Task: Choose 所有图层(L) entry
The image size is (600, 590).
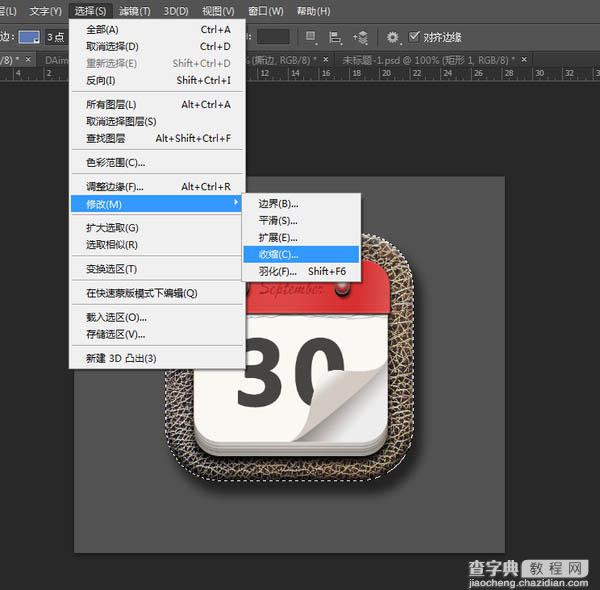Action: coord(158,104)
